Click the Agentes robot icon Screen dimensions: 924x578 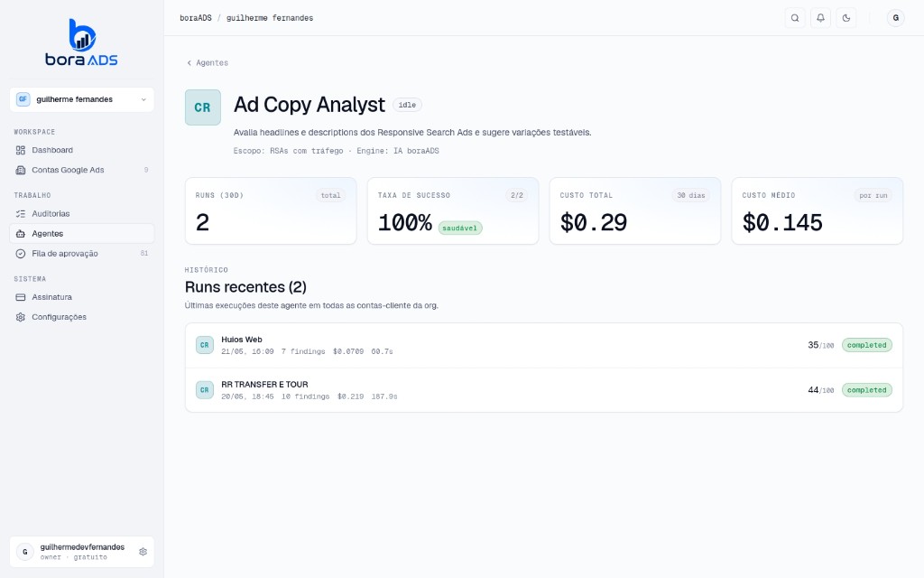(21, 234)
